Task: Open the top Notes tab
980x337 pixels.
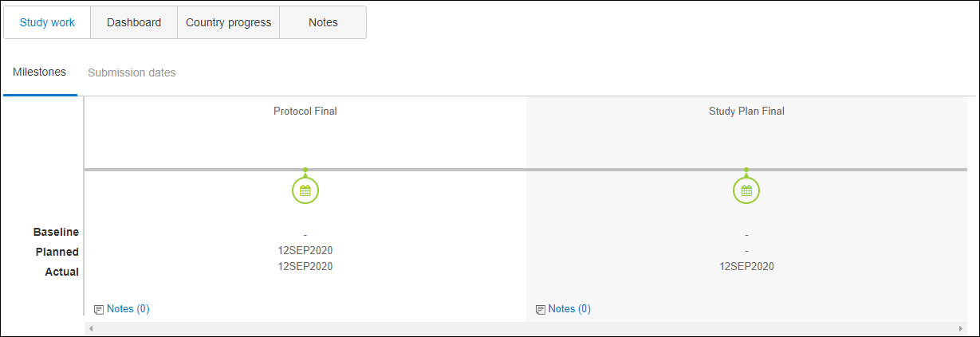Action: click(323, 22)
